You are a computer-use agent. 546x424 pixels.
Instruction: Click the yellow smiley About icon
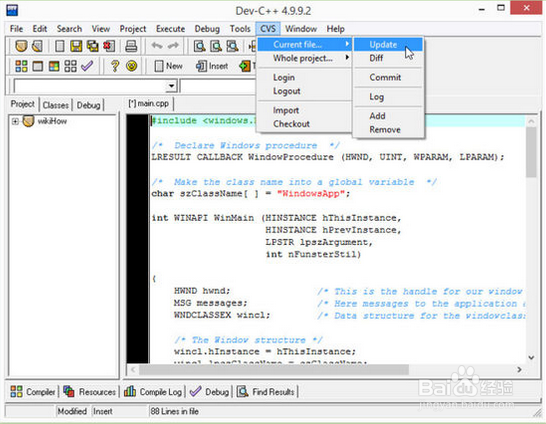pyautogui.click(x=132, y=66)
